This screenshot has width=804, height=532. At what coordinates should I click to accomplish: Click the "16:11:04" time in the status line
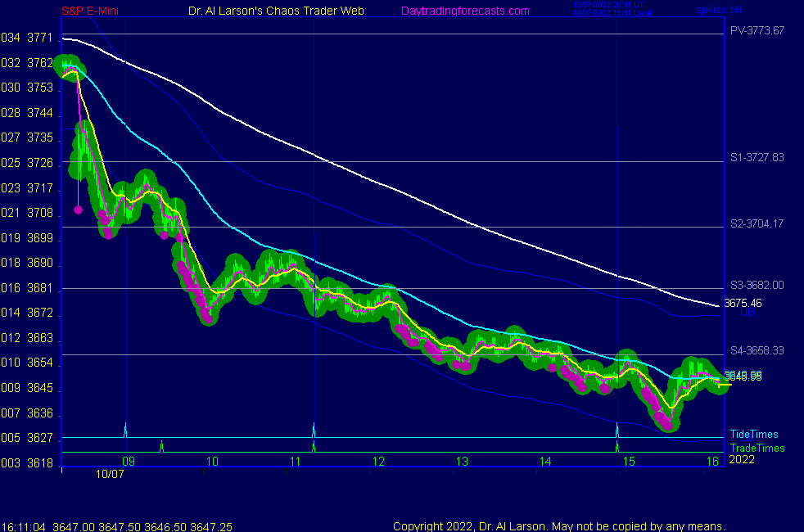(x=23, y=527)
